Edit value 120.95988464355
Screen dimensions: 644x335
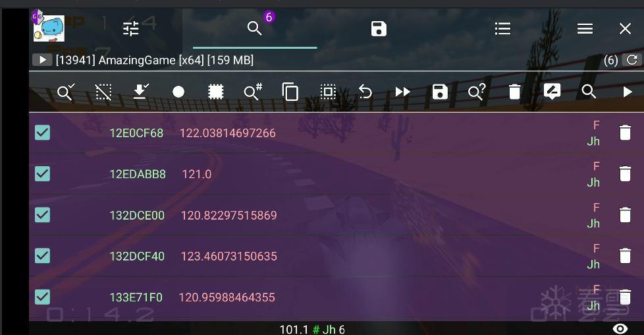[227, 297]
